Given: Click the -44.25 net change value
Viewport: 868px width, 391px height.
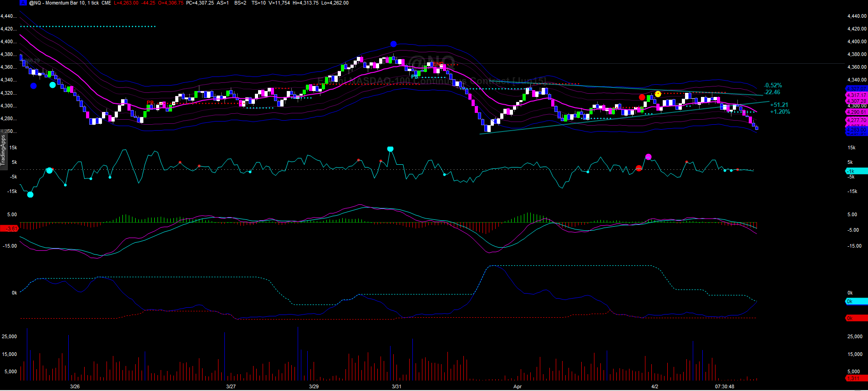Looking at the screenshot, I should 148,3.
